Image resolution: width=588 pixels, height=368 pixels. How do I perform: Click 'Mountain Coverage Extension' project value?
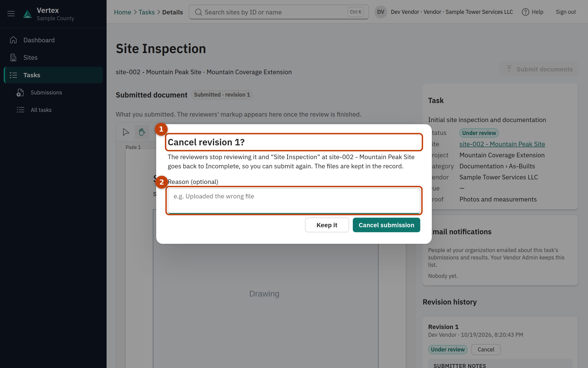tap(502, 155)
